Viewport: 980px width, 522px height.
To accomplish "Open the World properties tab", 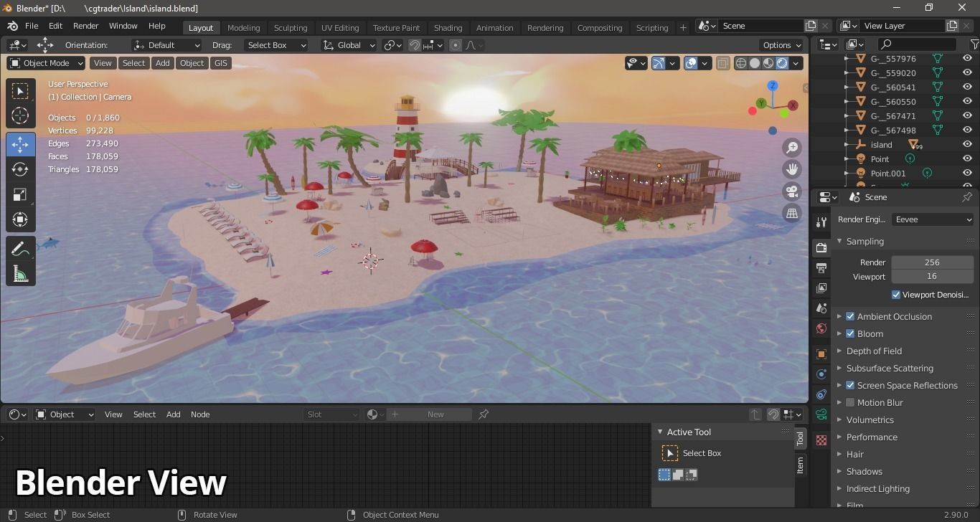I will (821, 328).
